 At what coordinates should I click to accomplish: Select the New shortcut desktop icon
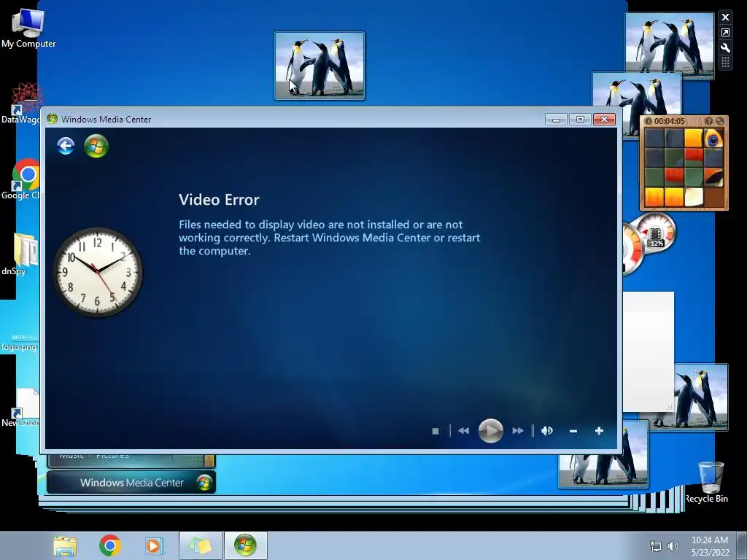(21, 408)
